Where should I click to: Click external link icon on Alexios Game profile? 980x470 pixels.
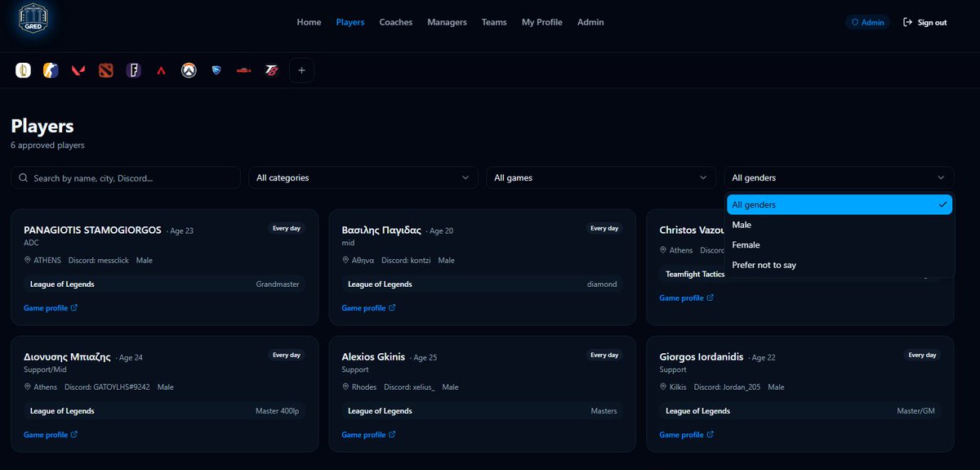[x=392, y=435]
